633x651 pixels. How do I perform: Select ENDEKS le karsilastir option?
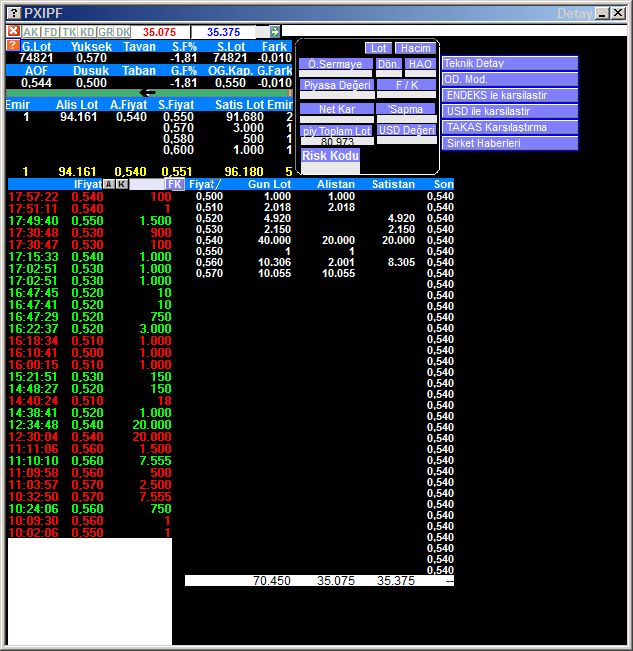tap(510, 95)
